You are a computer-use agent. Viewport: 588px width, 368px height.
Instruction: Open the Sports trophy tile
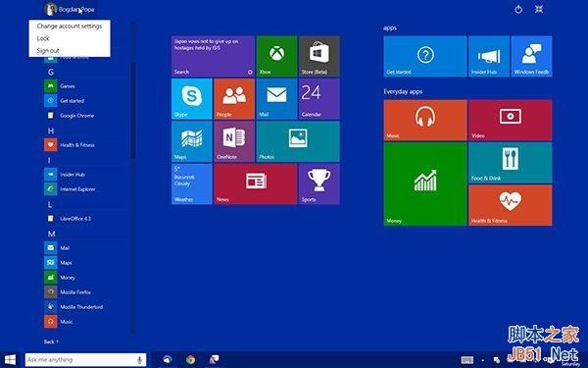point(319,184)
